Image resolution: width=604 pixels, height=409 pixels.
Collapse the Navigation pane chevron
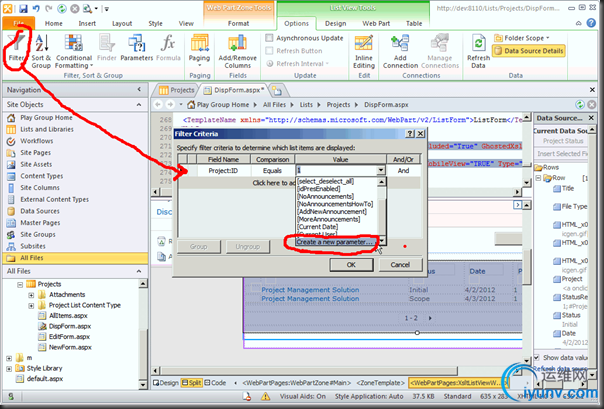click(139, 89)
